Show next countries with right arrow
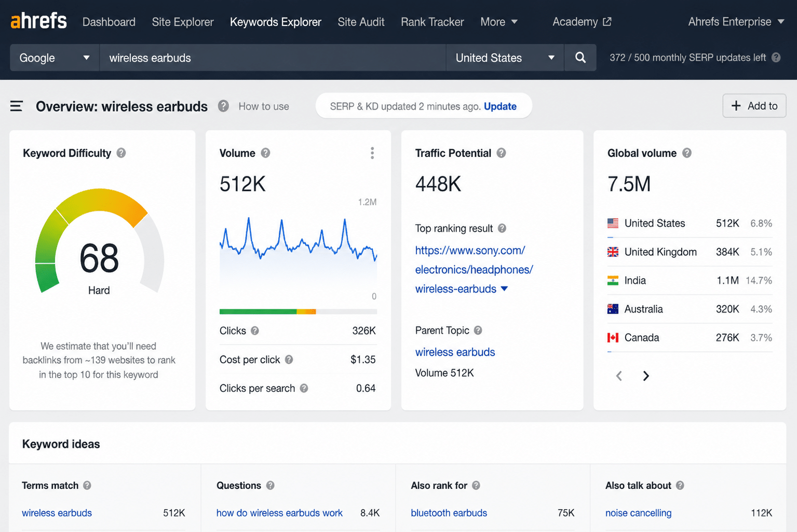The height and width of the screenshot is (532, 797). pyautogui.click(x=646, y=376)
